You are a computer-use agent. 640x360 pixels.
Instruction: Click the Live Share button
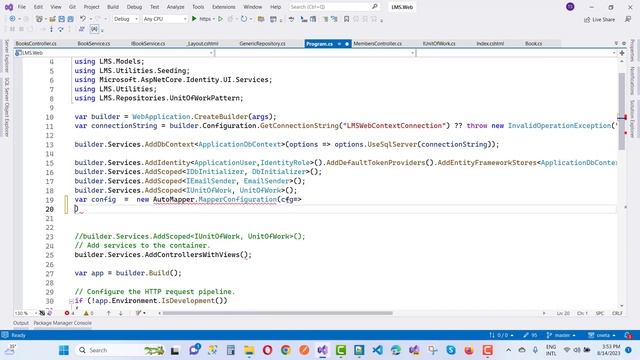click(599, 20)
